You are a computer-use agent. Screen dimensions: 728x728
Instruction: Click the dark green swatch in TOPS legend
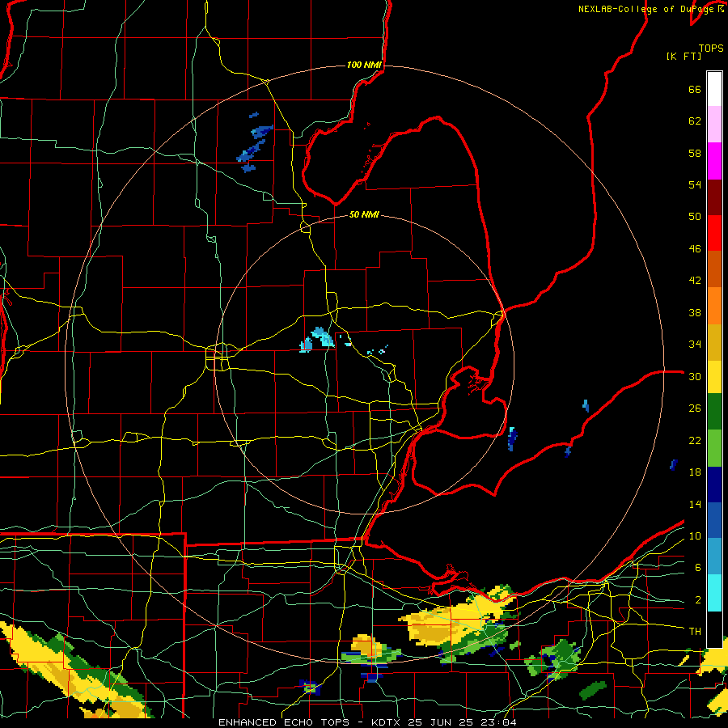[x=714, y=412]
